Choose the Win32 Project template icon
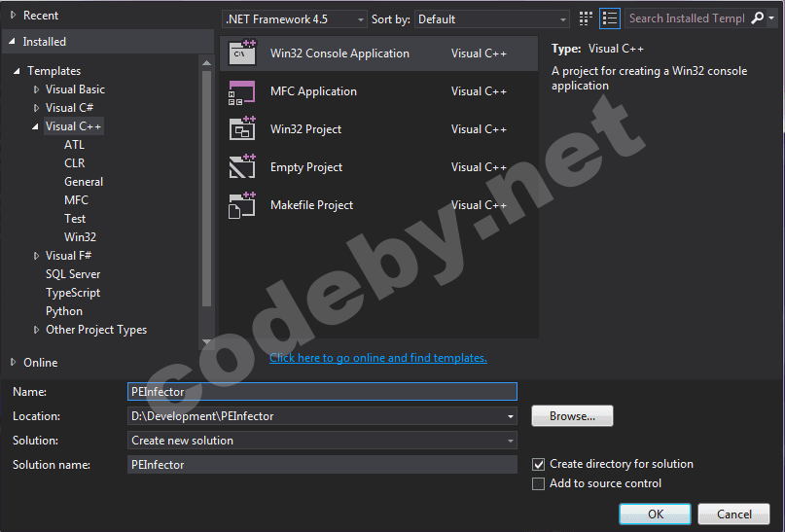The width and height of the screenshot is (785, 532). click(241, 129)
